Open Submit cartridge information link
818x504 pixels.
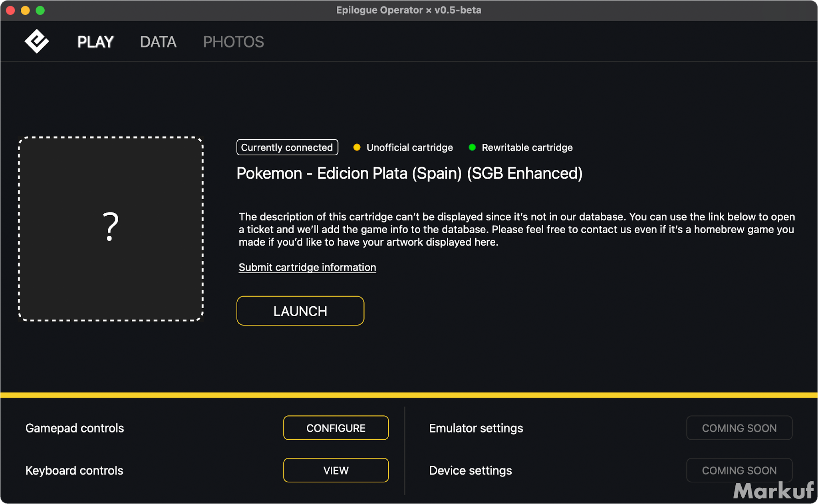(307, 267)
